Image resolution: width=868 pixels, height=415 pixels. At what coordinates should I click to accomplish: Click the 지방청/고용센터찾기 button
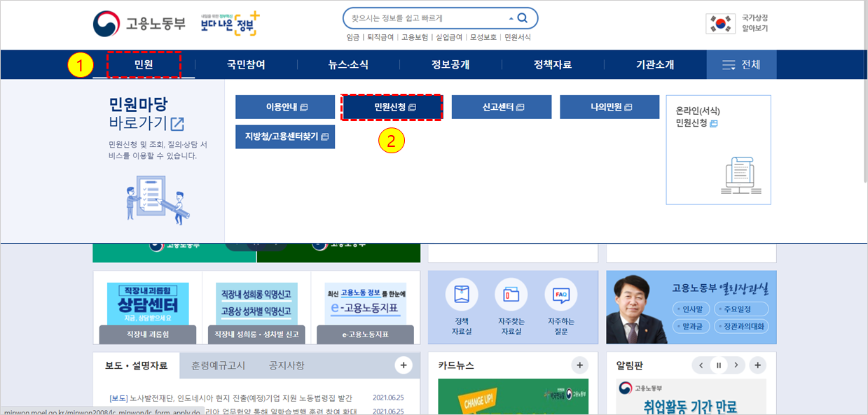click(285, 137)
